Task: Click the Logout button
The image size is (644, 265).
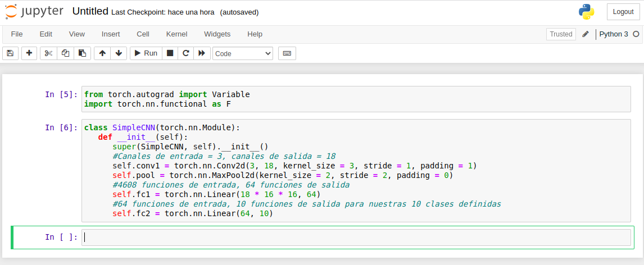Action: [623, 12]
